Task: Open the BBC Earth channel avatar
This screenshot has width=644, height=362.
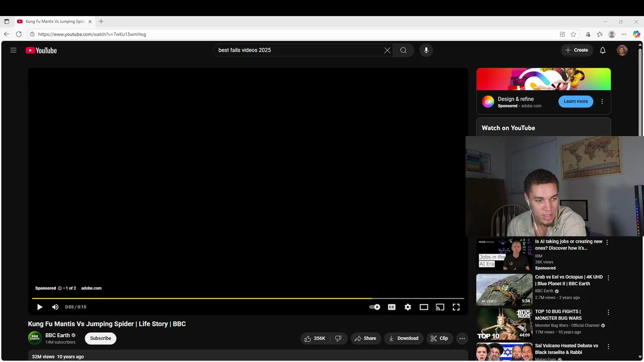Action: [35, 338]
